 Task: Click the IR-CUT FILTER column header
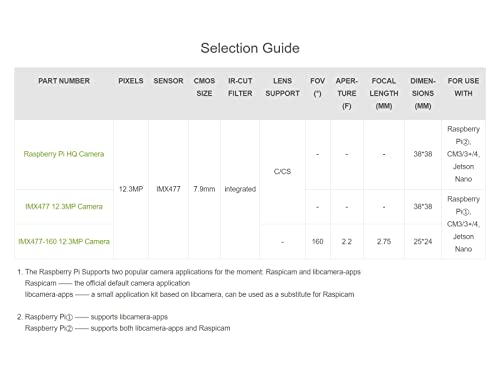pyautogui.click(x=240, y=87)
